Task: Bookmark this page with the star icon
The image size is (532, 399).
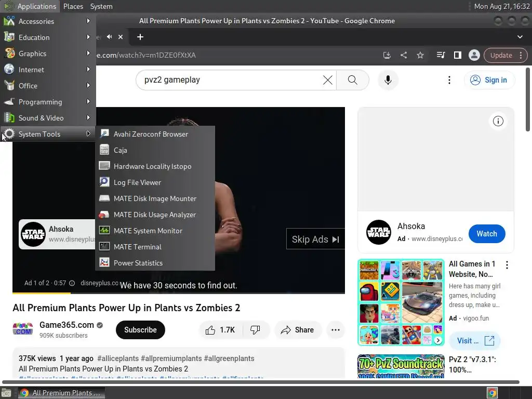Action: [x=420, y=55]
